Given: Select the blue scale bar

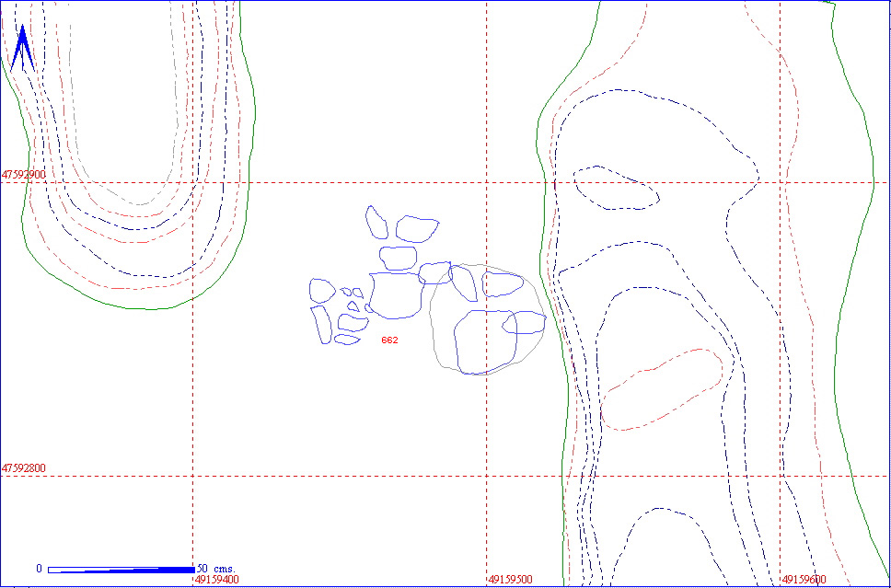Looking at the screenshot, I should click(121, 570).
